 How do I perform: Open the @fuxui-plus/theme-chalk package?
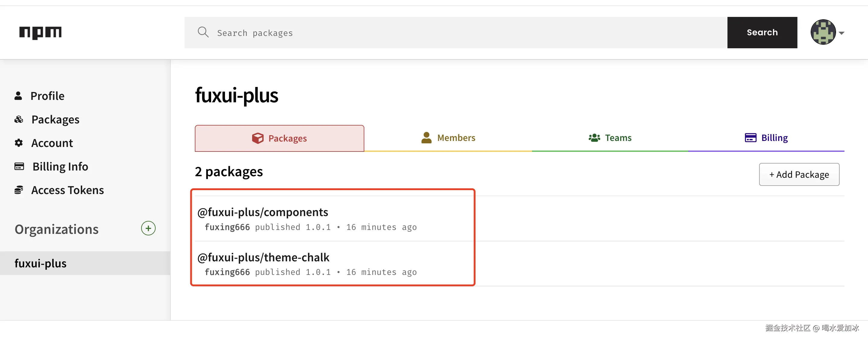pyautogui.click(x=263, y=257)
